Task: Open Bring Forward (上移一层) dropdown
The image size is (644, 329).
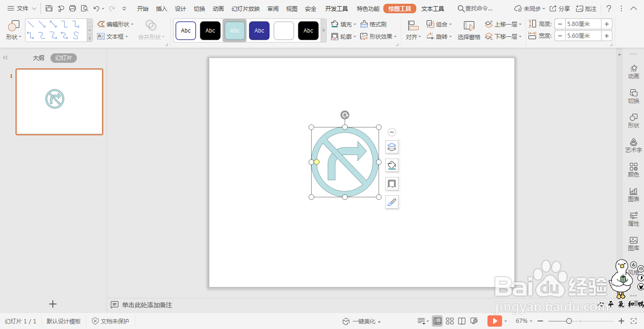Action: point(504,24)
